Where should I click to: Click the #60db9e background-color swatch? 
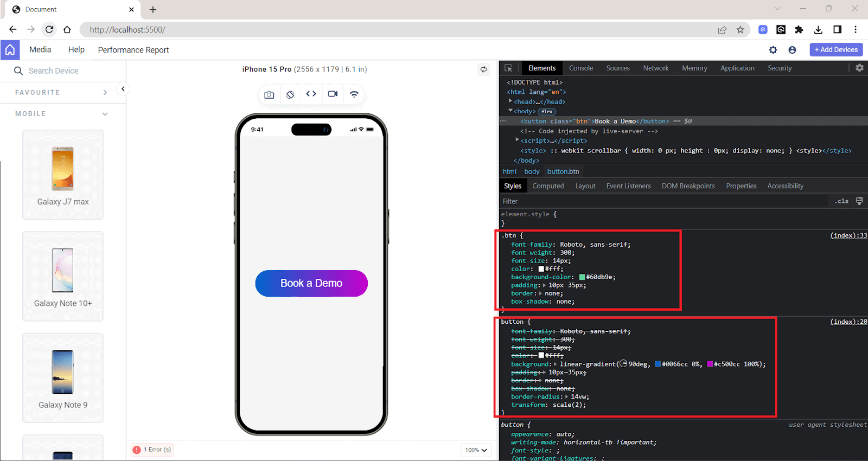[582, 277]
